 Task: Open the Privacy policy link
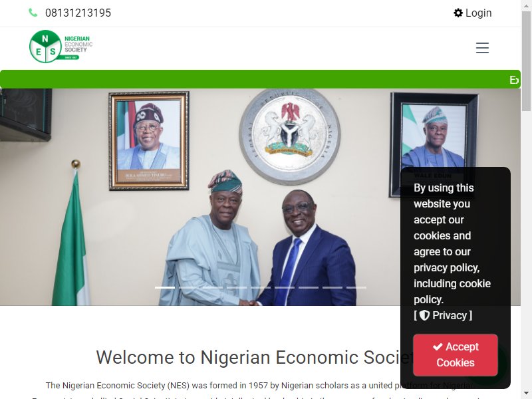[x=443, y=315]
